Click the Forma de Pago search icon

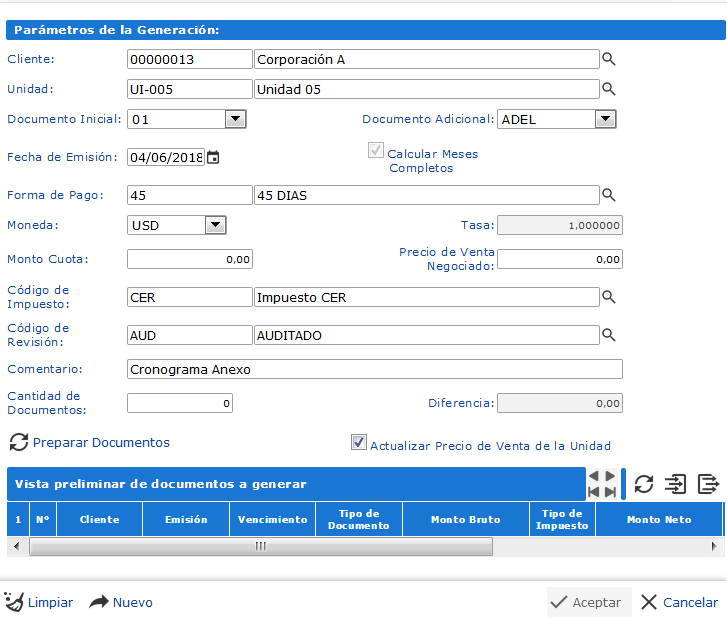(608, 196)
